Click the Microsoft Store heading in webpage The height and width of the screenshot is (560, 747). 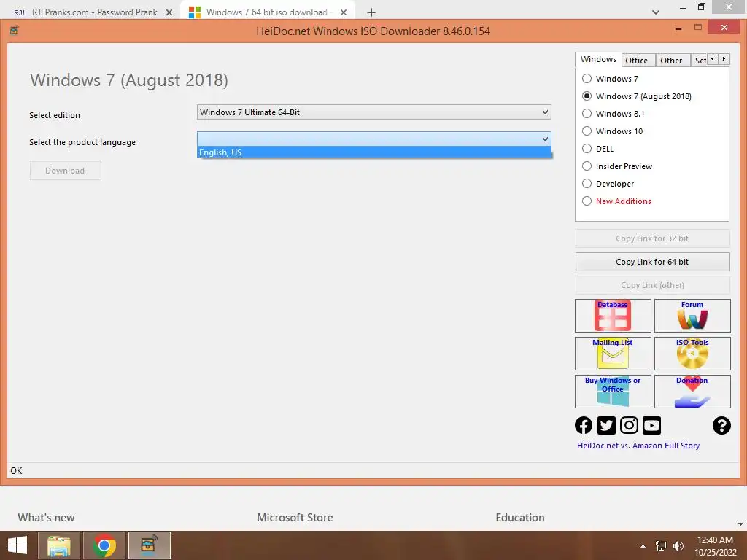point(295,518)
